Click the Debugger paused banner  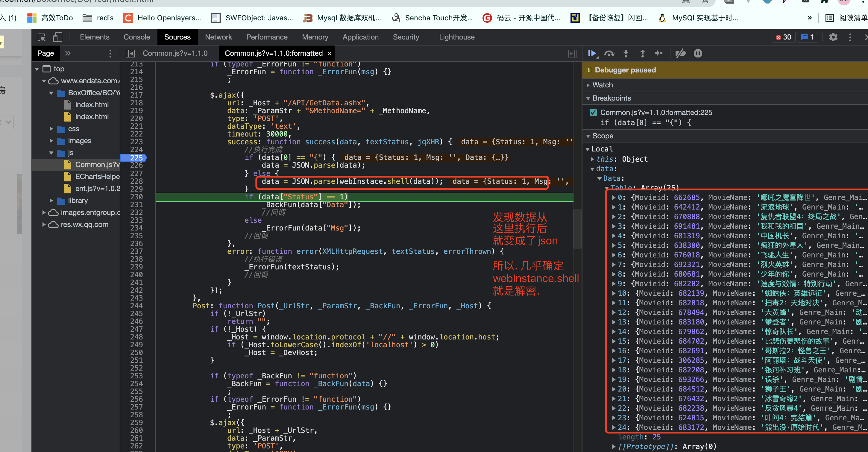tap(725, 70)
